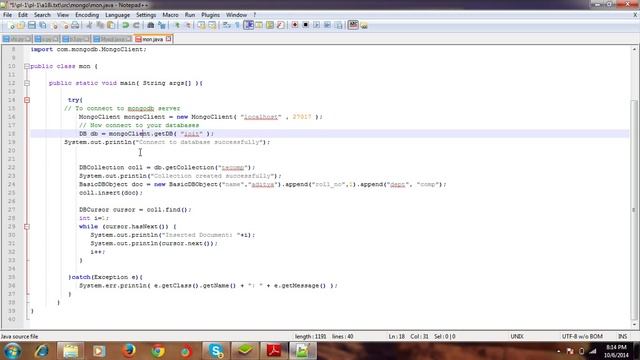Toggle synchronized horizontal scrolling icon
The image size is (640, 360).
click(212, 25)
